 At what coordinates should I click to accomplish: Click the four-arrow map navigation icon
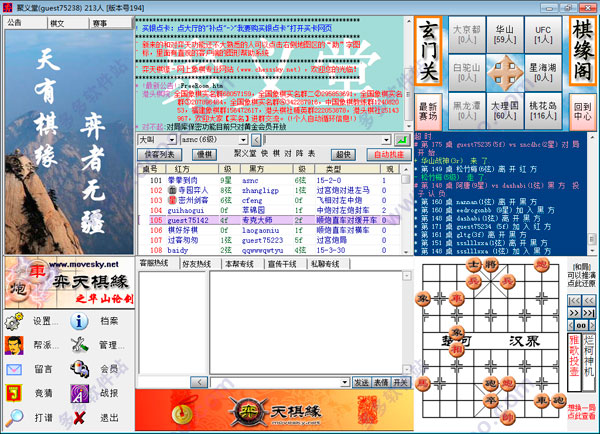[505, 72]
